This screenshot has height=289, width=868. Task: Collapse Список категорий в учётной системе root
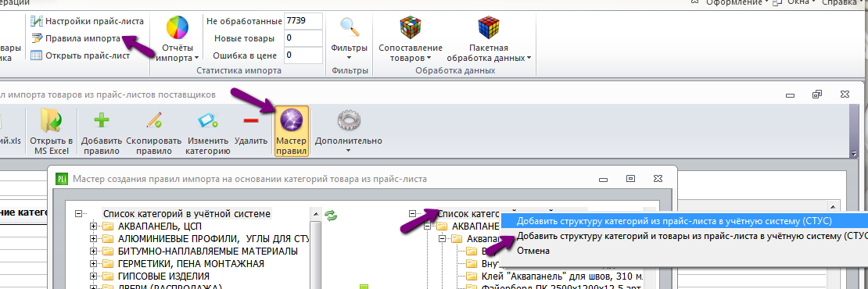point(79,213)
